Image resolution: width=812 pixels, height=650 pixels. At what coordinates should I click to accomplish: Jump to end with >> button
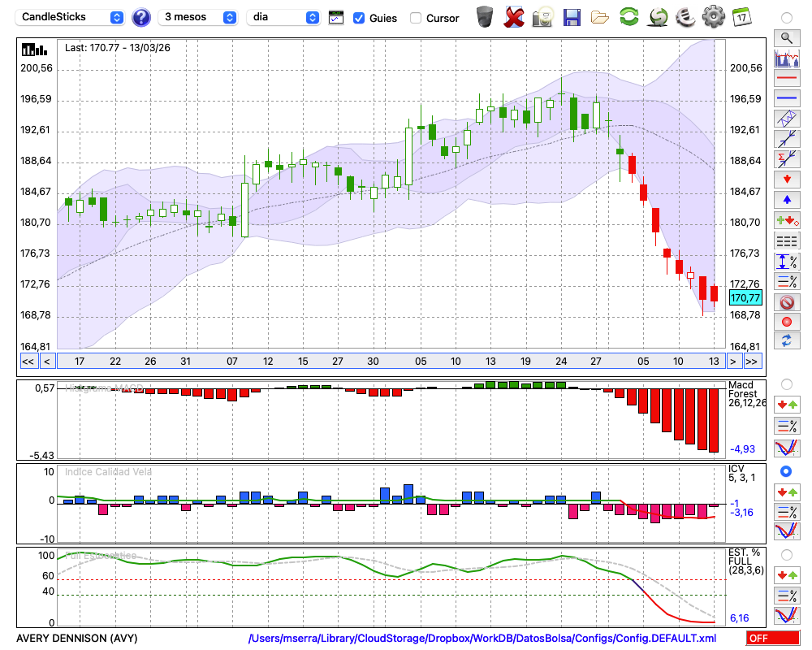point(753,362)
